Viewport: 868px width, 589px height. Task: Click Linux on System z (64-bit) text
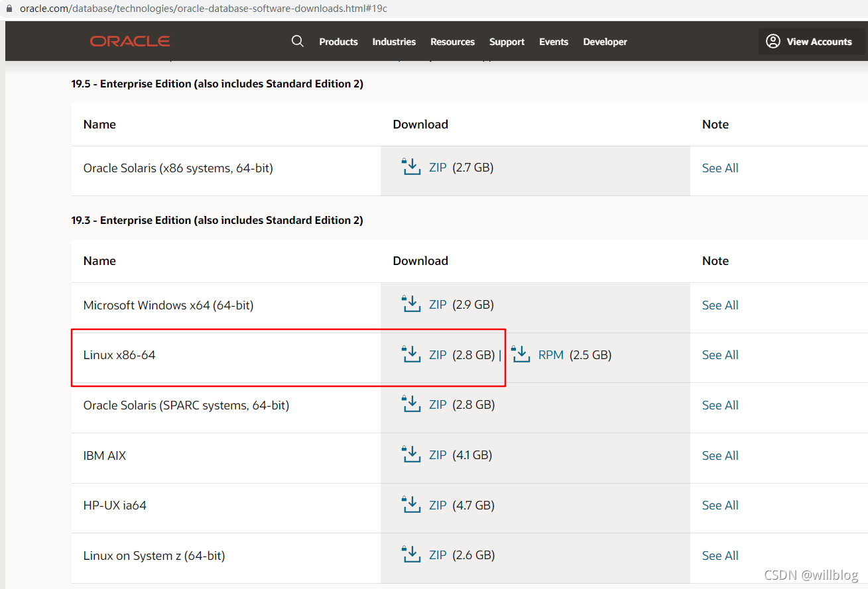click(154, 556)
